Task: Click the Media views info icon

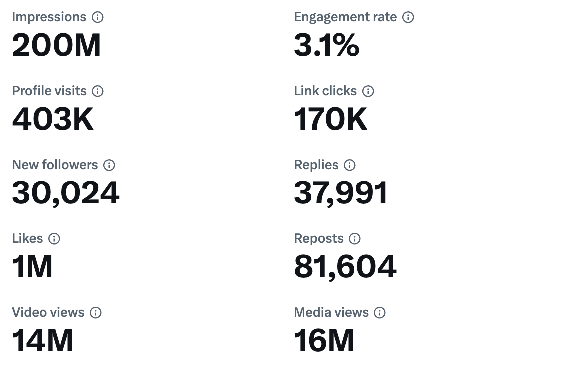Action: coord(380,312)
